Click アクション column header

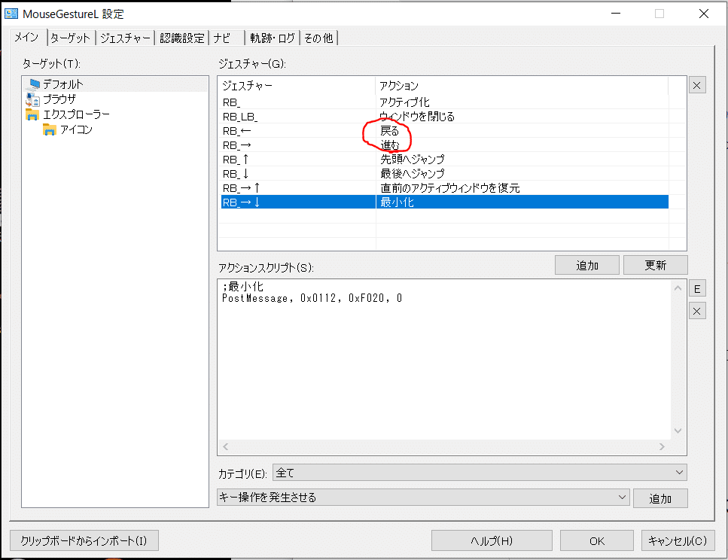click(x=522, y=86)
